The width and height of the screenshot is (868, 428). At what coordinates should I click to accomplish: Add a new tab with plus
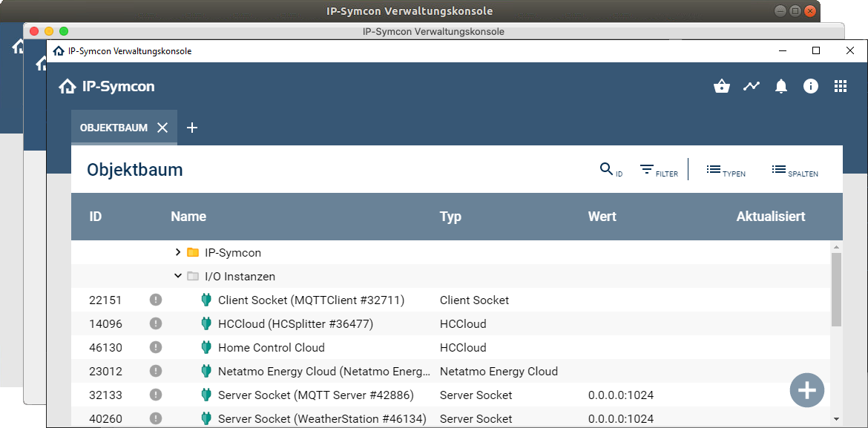[x=192, y=128]
